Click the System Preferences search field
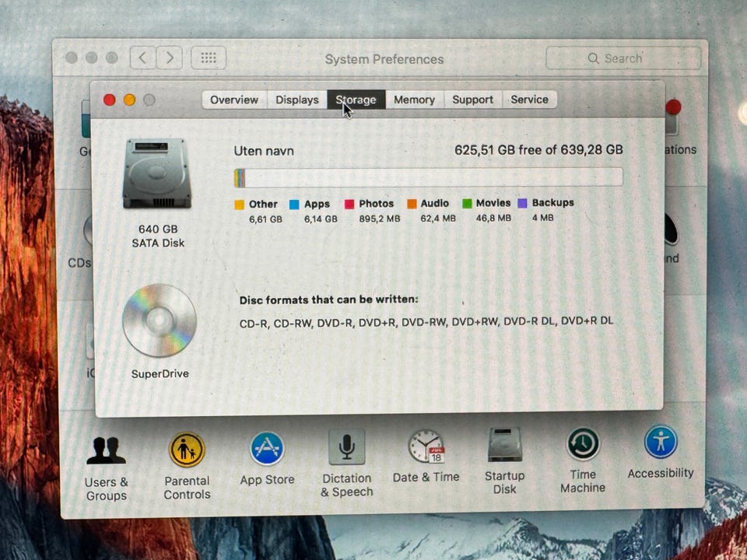Screen dimensions: 747x560 pos(623,58)
